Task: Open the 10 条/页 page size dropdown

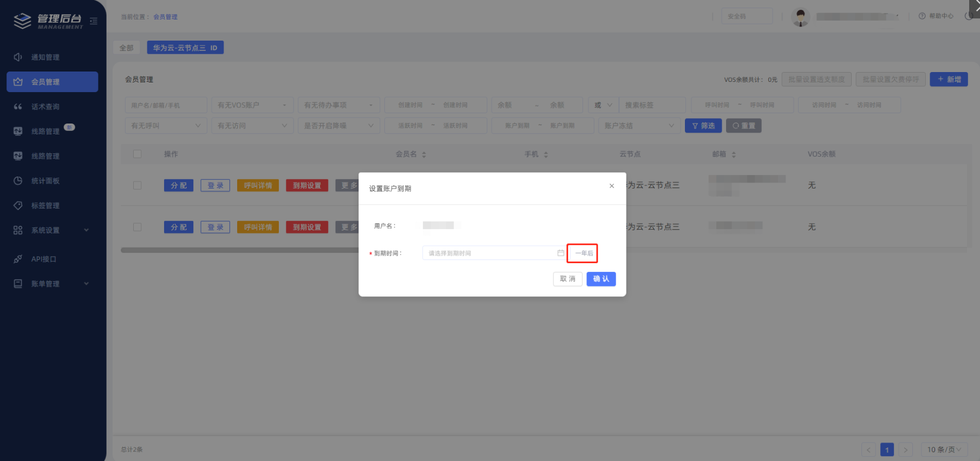Action: pos(944,450)
